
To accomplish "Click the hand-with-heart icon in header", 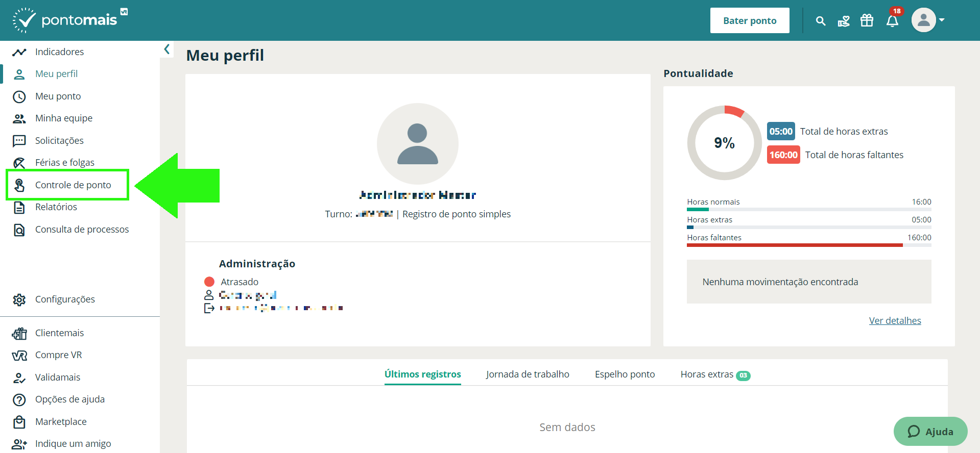I will [844, 21].
